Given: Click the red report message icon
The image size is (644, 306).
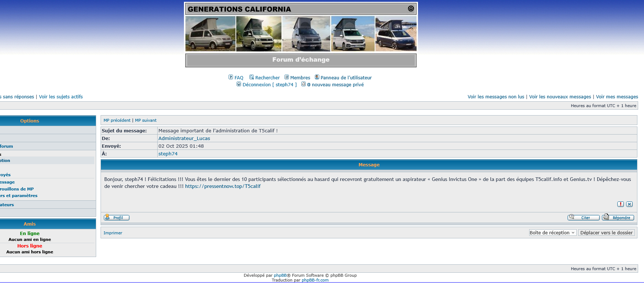Looking at the screenshot, I should (621, 204).
